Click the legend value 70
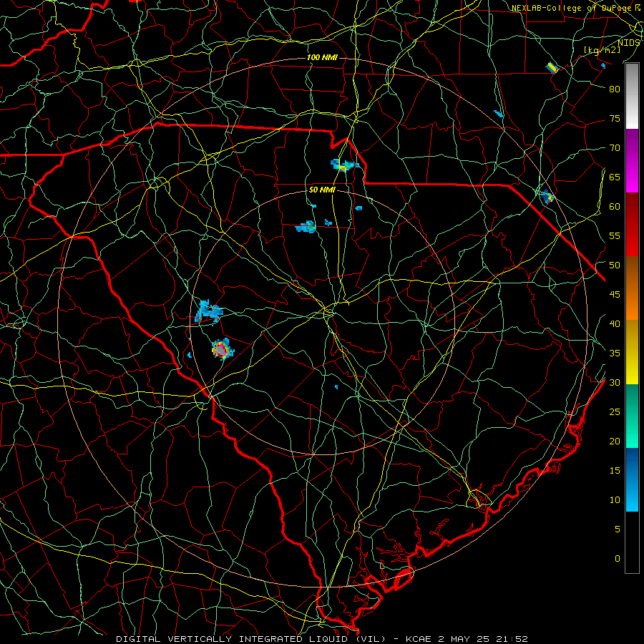Screen dimensions: 644x644 (615, 148)
